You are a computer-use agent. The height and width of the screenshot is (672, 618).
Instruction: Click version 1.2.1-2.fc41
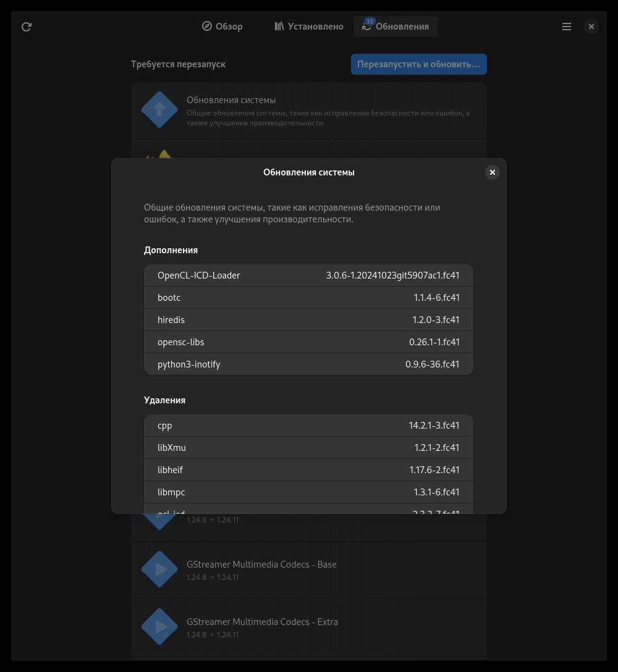[436, 447]
